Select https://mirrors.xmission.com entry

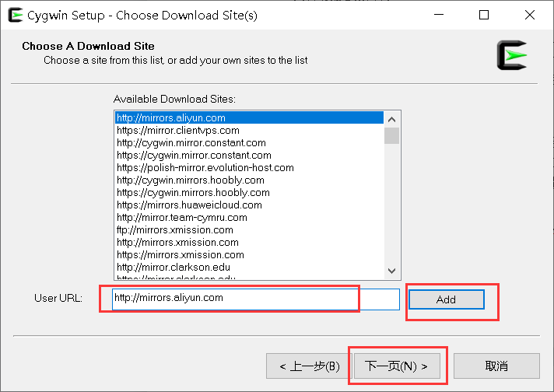(250, 254)
